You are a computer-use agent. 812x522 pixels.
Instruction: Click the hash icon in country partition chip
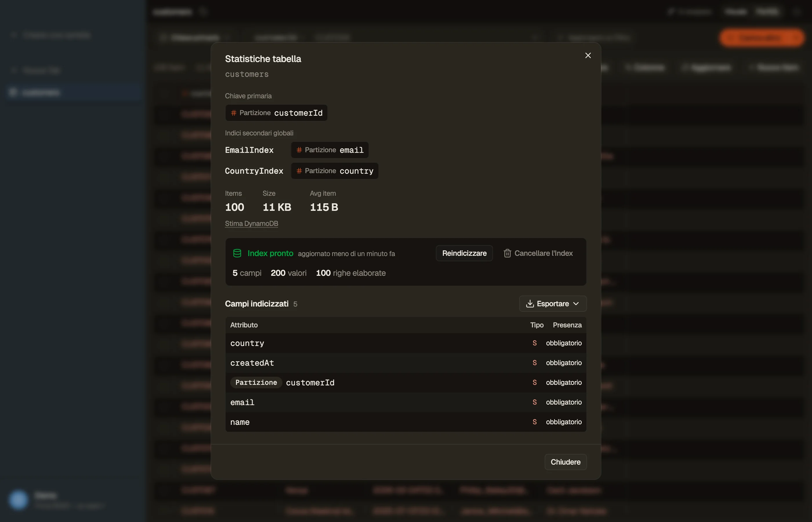(299, 171)
